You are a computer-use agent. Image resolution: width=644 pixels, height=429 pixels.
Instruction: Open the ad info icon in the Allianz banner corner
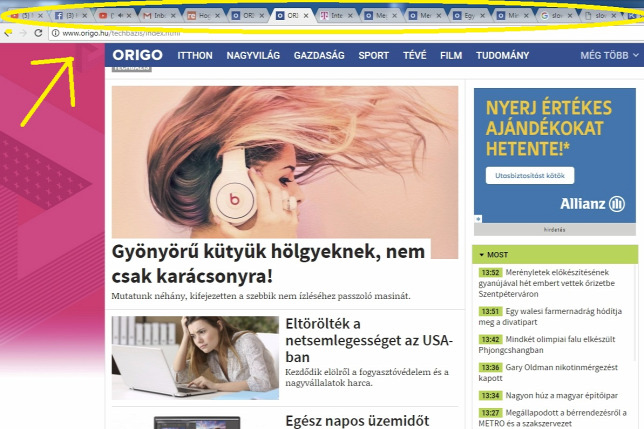pos(478,219)
